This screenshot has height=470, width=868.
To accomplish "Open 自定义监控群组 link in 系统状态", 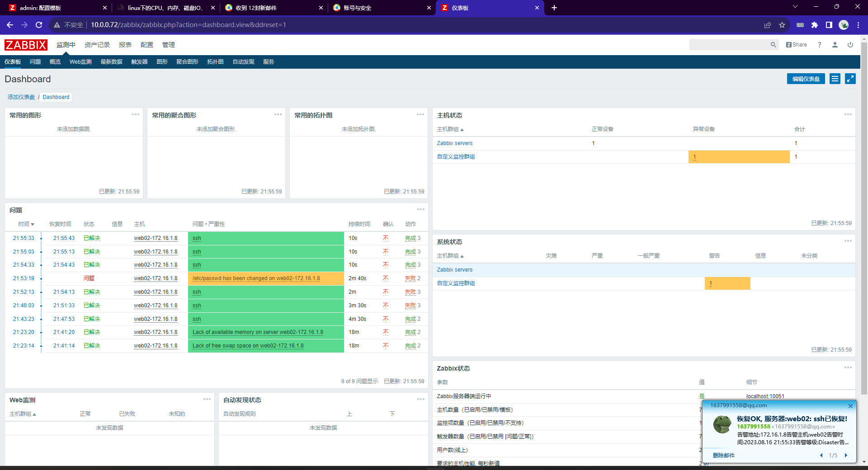I will tap(456, 283).
